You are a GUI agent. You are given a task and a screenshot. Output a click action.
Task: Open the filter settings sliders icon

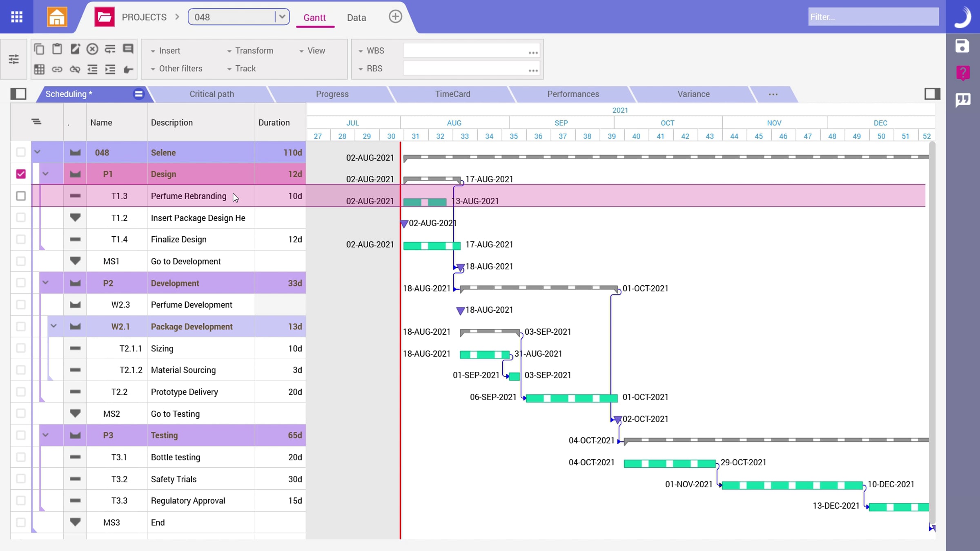click(x=14, y=59)
